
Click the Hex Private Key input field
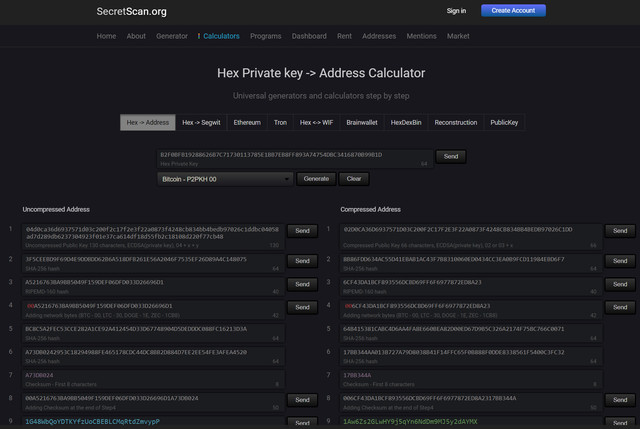coord(295,158)
